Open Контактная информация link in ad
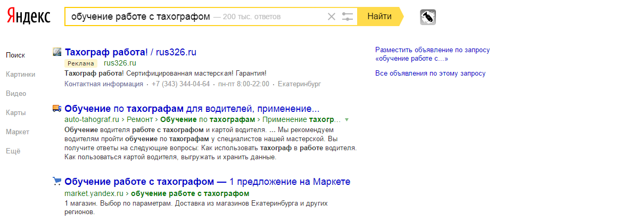 (103, 84)
